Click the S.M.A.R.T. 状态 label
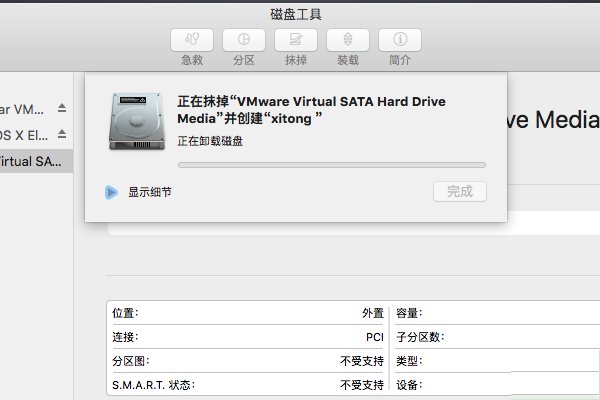This screenshot has width=600, height=400. (x=154, y=385)
